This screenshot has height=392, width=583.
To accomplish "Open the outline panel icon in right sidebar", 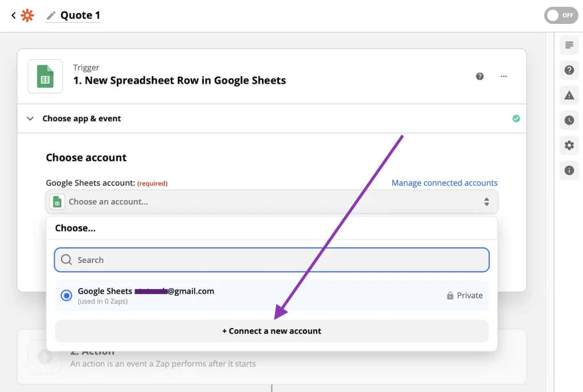I will (569, 46).
